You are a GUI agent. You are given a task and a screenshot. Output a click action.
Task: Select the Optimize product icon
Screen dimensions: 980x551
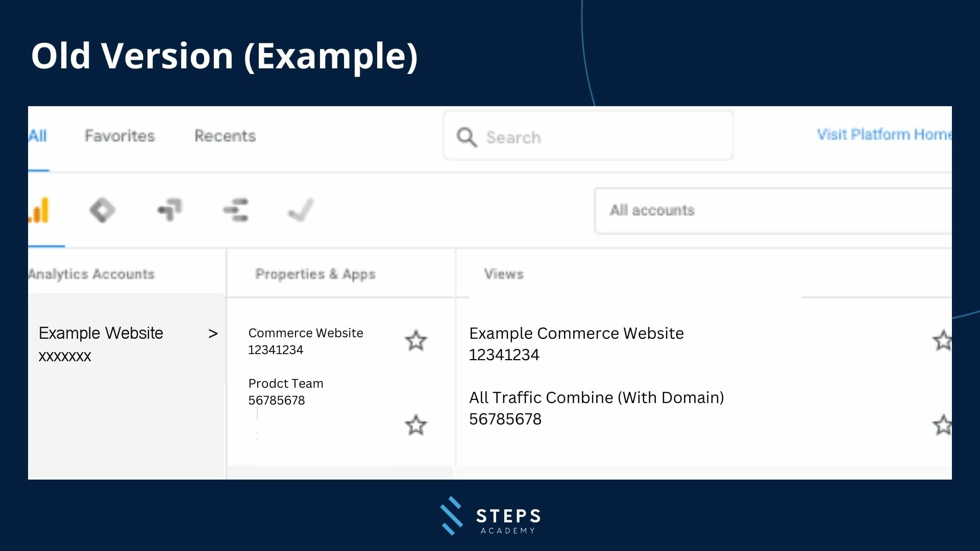pyautogui.click(x=169, y=209)
